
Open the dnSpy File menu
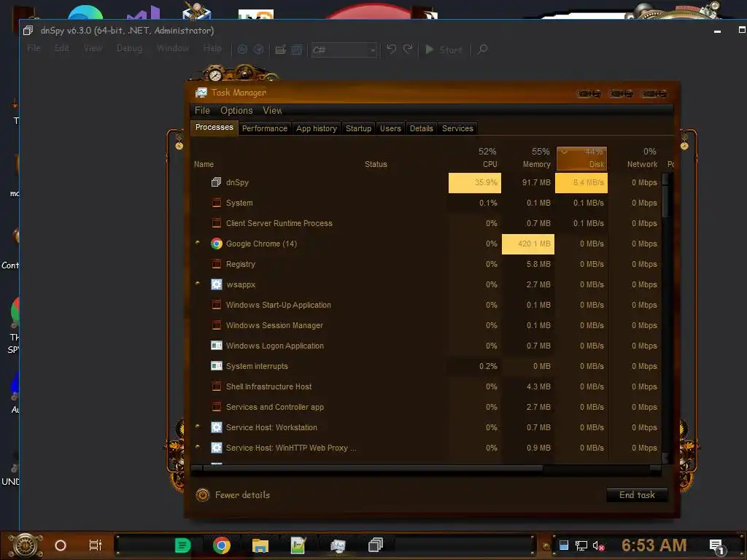point(34,48)
